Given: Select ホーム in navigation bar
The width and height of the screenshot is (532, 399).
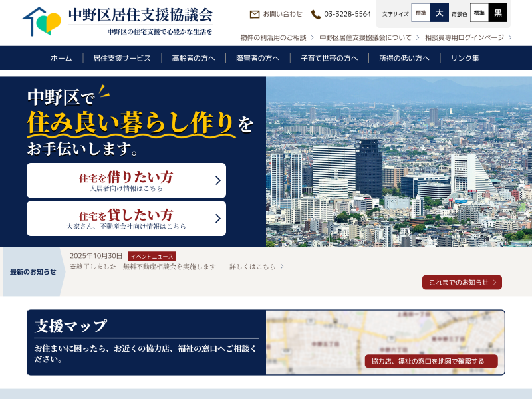Looking at the screenshot, I should pos(61,58).
